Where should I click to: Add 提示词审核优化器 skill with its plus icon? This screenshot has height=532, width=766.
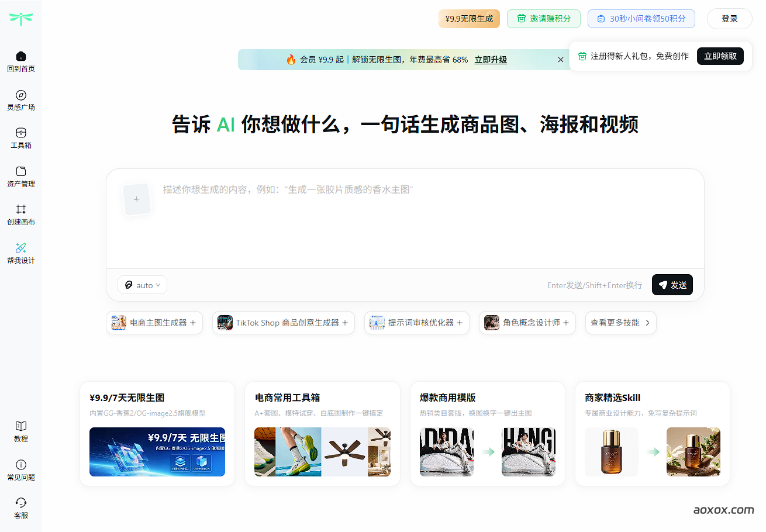click(460, 323)
